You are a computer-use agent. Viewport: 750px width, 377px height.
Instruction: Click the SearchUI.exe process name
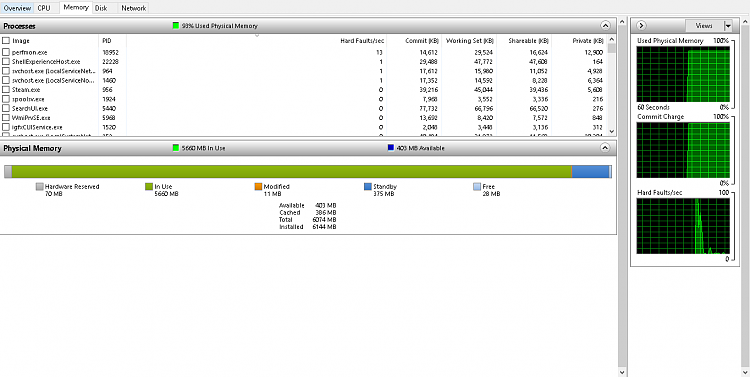tap(30, 108)
